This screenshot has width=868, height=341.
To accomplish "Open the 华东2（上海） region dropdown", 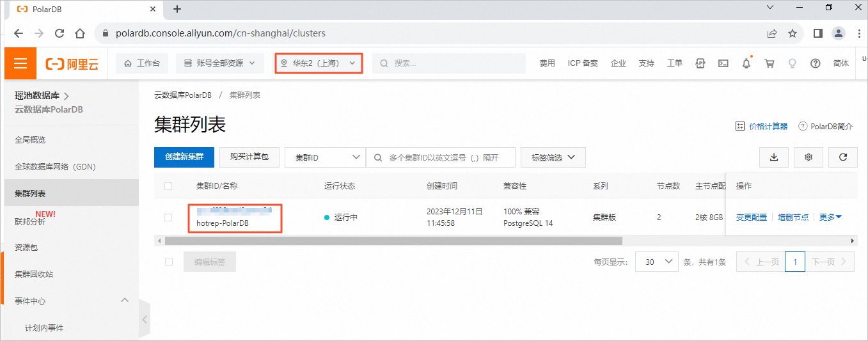I will point(318,63).
